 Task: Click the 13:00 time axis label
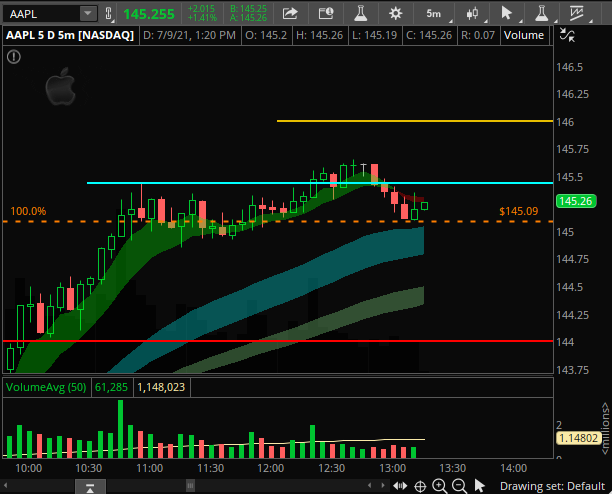click(x=393, y=468)
